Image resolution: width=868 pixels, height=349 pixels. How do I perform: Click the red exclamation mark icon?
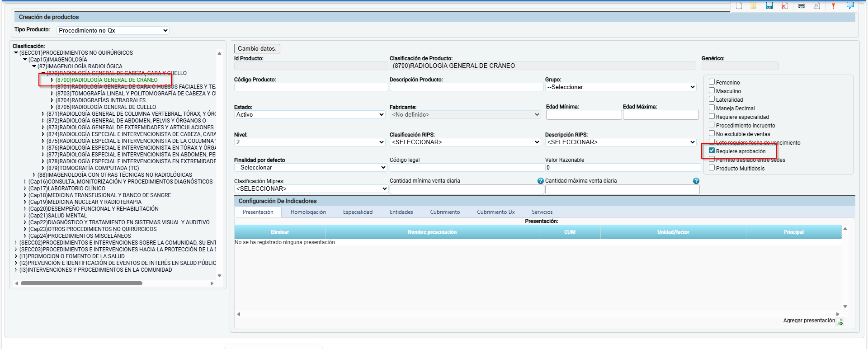(x=833, y=5)
